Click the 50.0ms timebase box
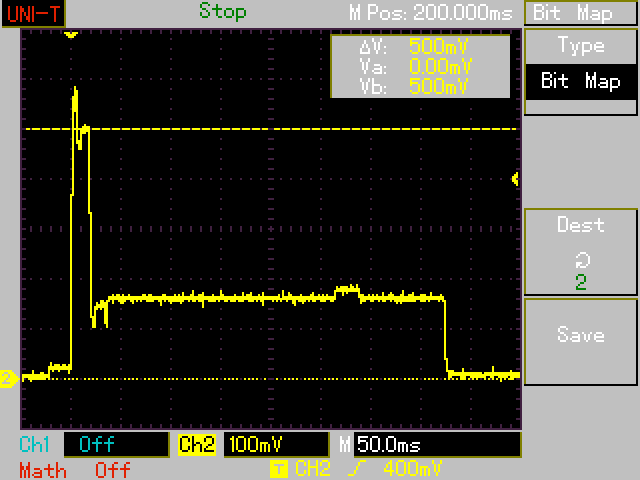 click(437, 444)
